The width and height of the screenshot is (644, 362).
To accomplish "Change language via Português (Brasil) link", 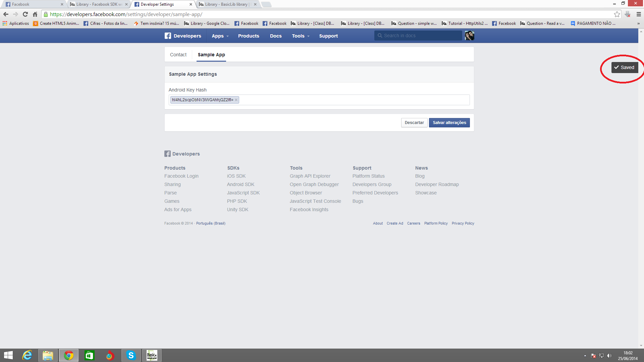I will 211,223.
